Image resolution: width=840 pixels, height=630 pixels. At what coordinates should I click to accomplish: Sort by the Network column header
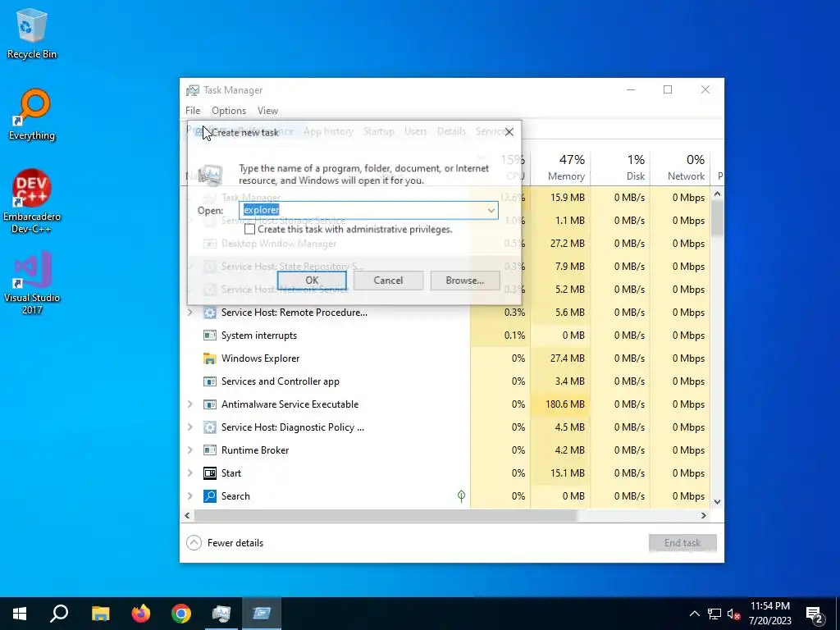680,167
